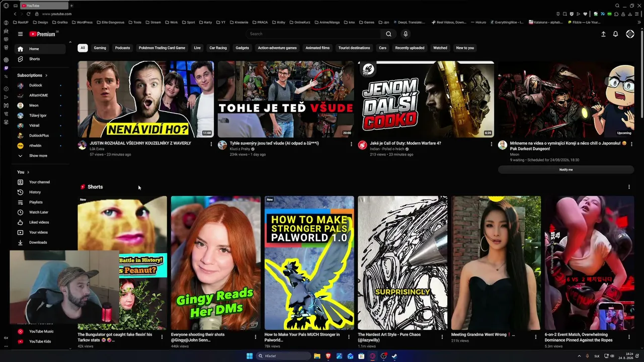
Task: Click the Notify me button
Action: (x=566, y=170)
